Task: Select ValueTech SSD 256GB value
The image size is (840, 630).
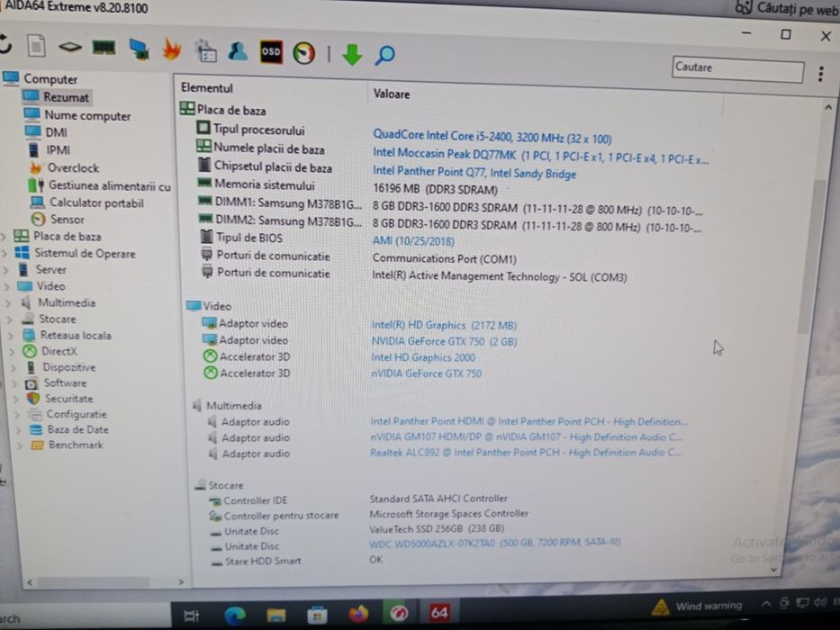Action: pos(438,529)
